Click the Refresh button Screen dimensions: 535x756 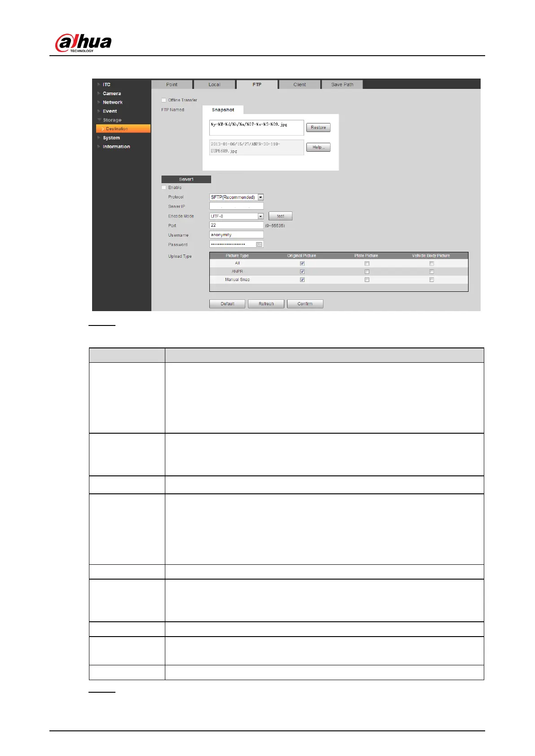click(x=266, y=304)
